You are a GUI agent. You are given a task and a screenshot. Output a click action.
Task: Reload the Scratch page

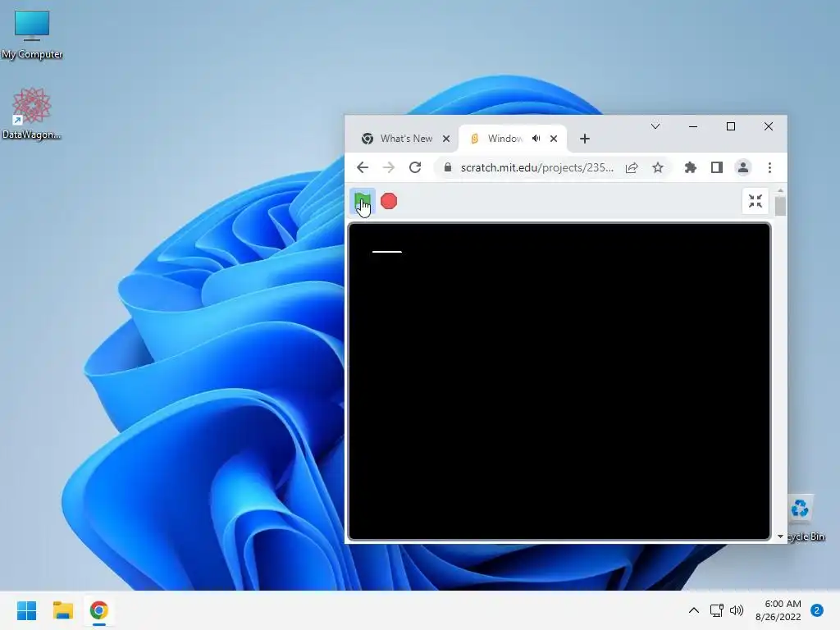[415, 167]
